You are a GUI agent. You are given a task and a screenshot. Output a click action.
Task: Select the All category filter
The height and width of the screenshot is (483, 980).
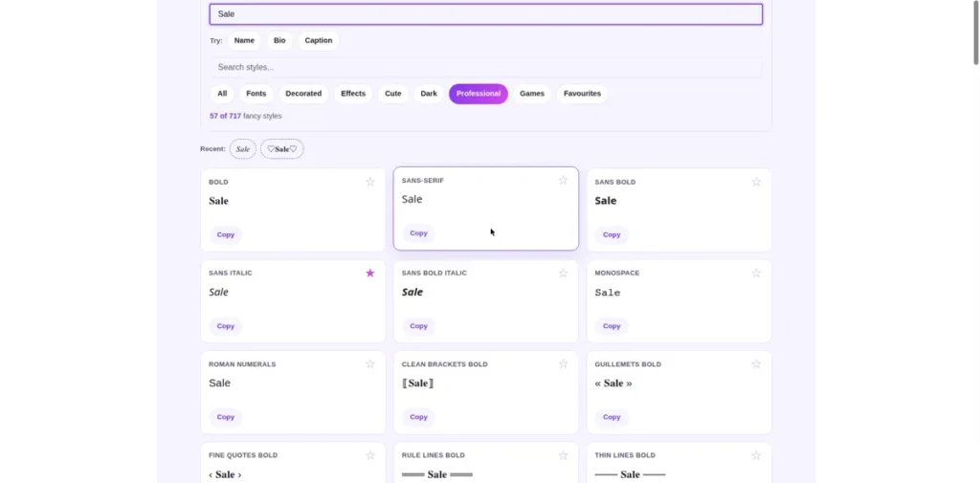(x=222, y=94)
